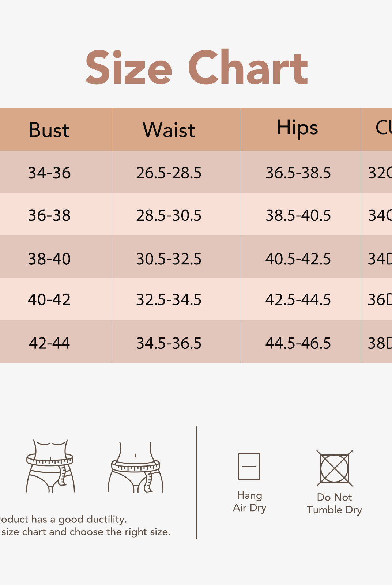Click the 40.5-42.5 hips cell
The height and width of the screenshot is (585, 392).
pyautogui.click(x=298, y=259)
